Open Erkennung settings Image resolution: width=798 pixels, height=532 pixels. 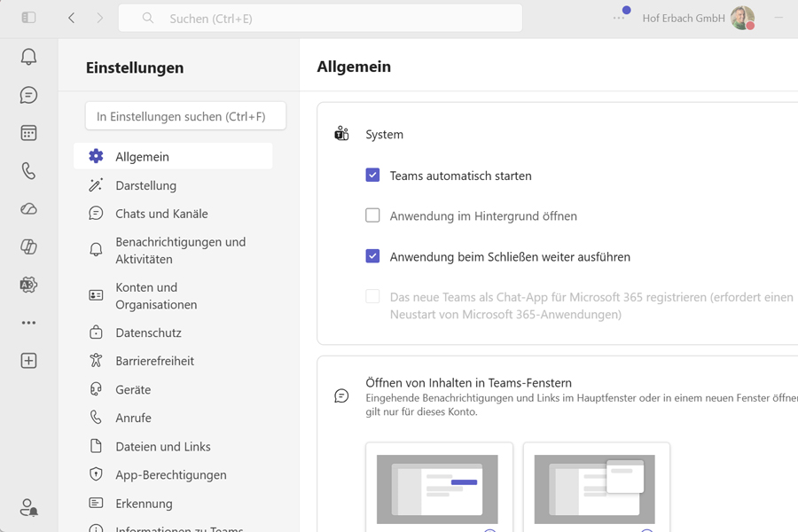coord(173,504)
